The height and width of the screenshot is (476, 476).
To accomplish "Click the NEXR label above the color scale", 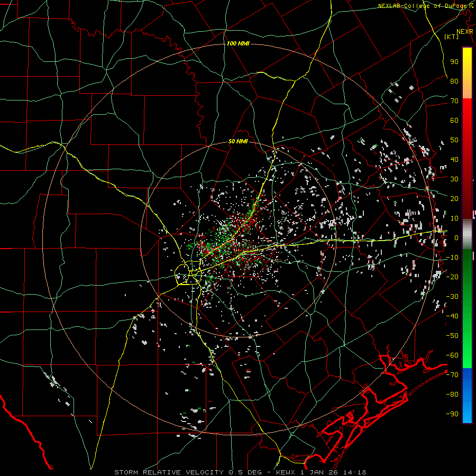I will pyautogui.click(x=464, y=32).
